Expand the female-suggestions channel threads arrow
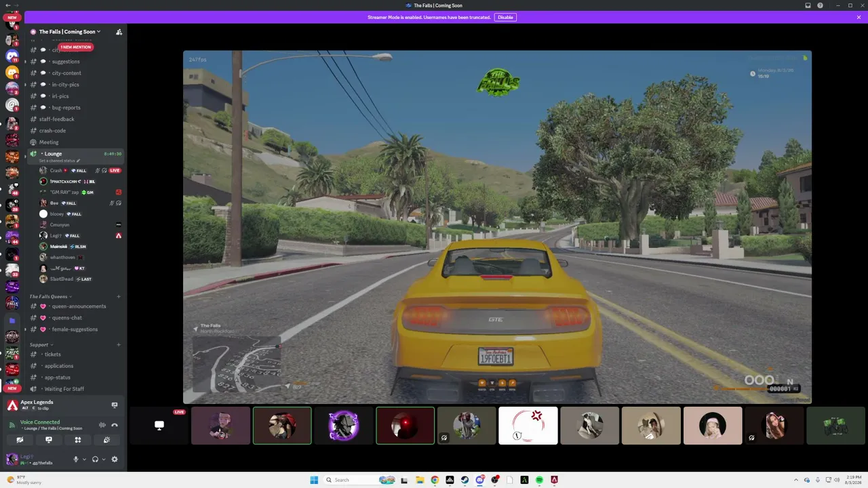 [x=26, y=329]
